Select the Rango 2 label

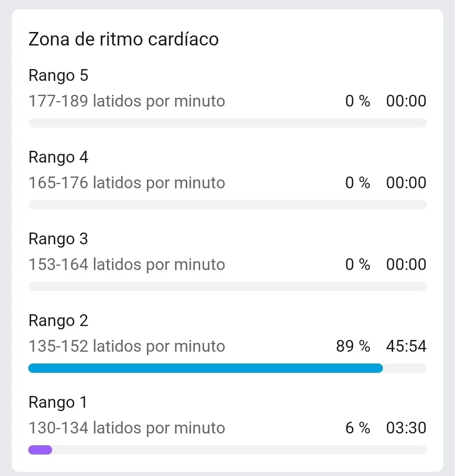click(x=58, y=321)
